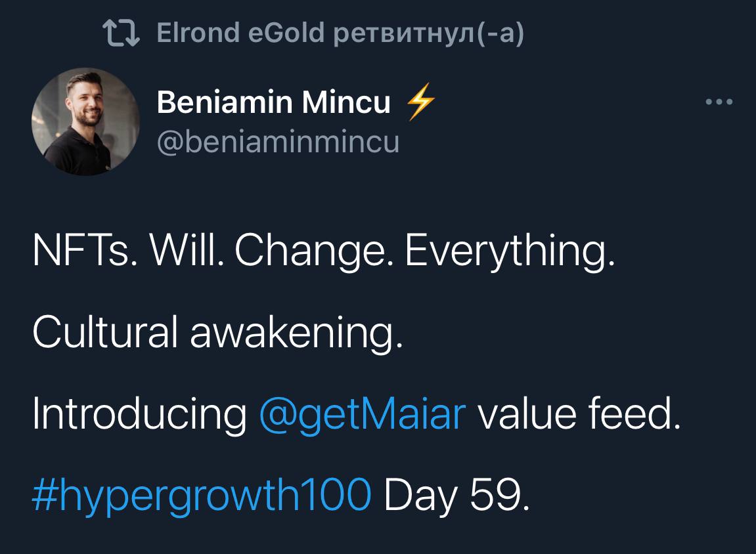The height and width of the screenshot is (554, 756).
Task: Open Beniamin Mincu's profile photo
Action: pyautogui.click(x=85, y=121)
